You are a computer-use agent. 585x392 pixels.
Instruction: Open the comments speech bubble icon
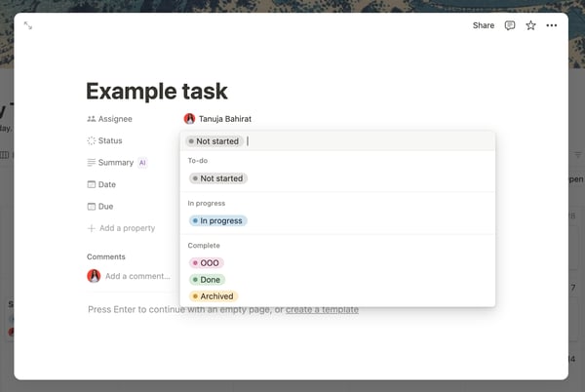click(x=510, y=25)
